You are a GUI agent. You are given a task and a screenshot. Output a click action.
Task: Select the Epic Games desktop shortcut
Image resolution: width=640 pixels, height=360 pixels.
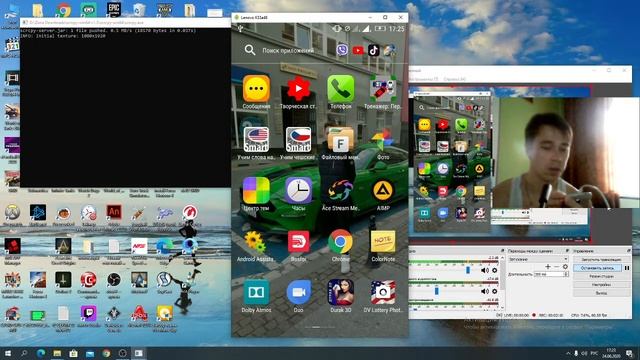coord(113,8)
